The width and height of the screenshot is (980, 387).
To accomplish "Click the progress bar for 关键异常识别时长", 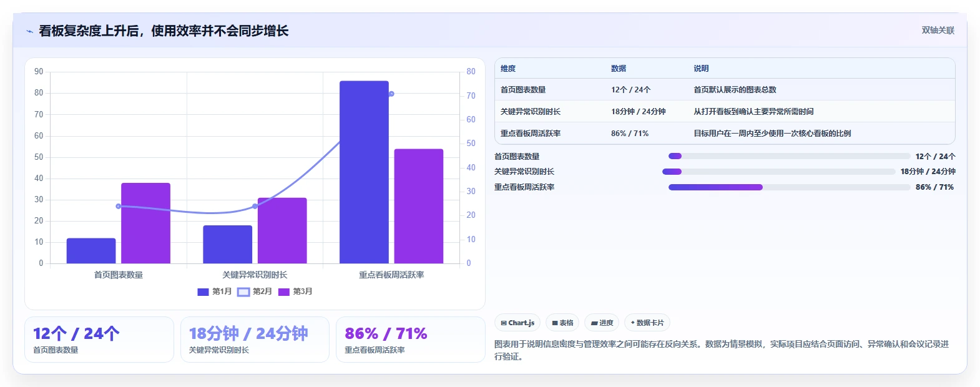I will click(x=778, y=172).
